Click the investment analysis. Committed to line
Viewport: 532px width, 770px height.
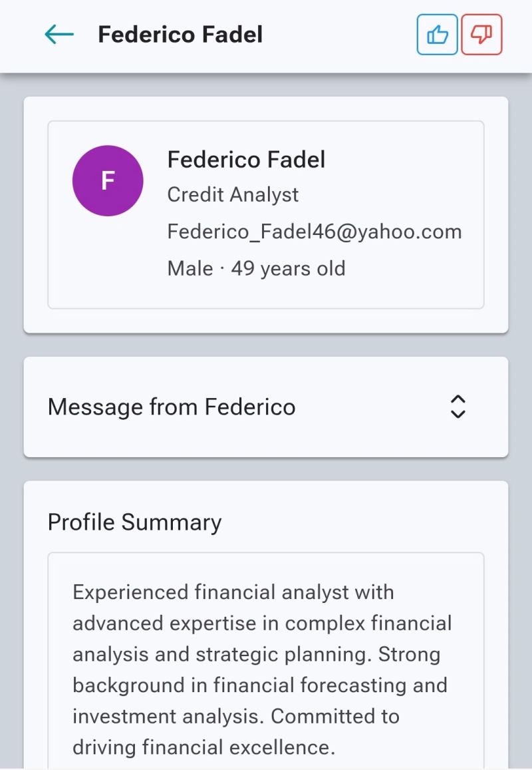[x=236, y=717]
